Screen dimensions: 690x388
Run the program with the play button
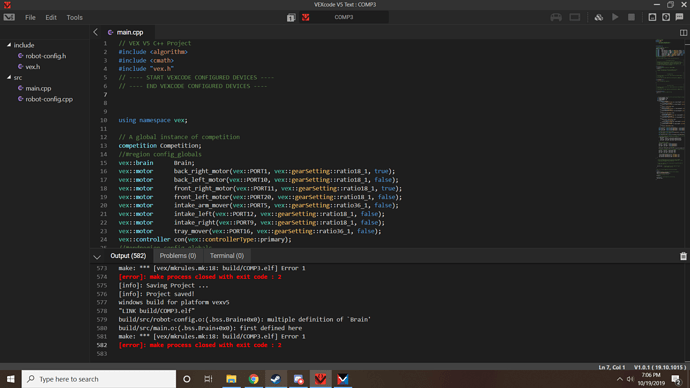[615, 17]
